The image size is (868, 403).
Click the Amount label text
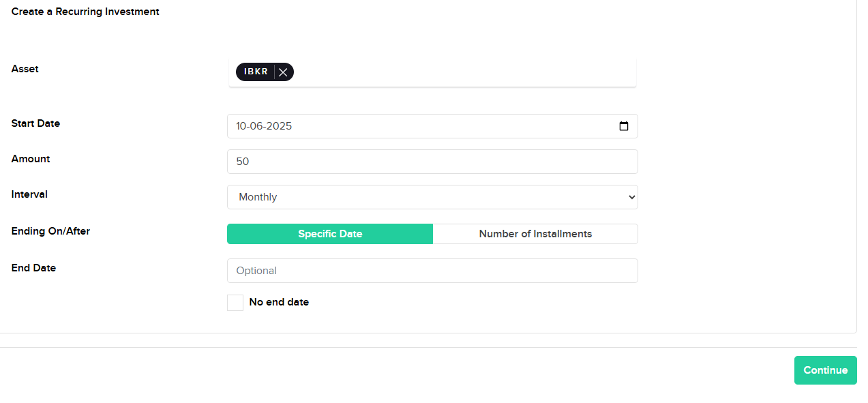(31, 159)
